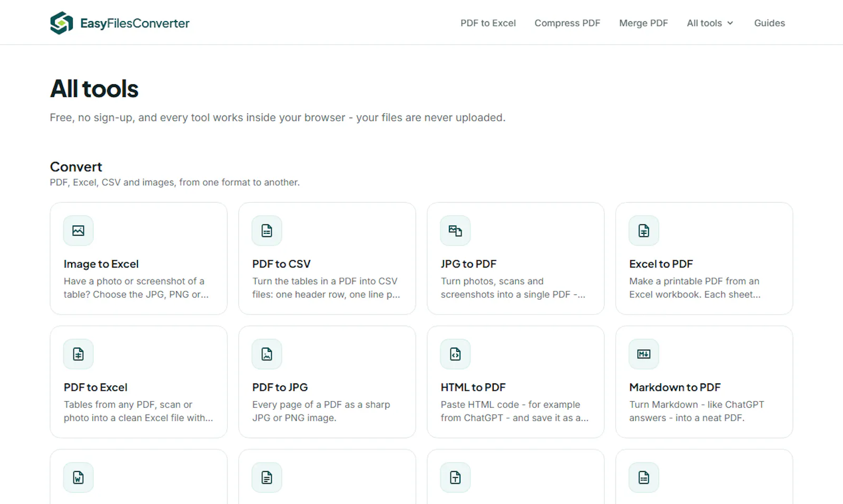Image resolution: width=843 pixels, height=504 pixels.
Task: Open the Image to Excel tool title
Action: (101, 264)
